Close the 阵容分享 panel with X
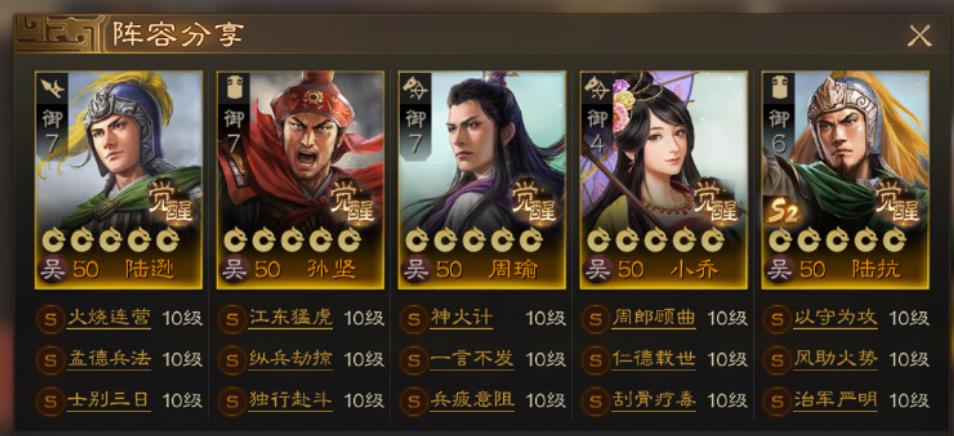954x436 pixels. point(919,36)
